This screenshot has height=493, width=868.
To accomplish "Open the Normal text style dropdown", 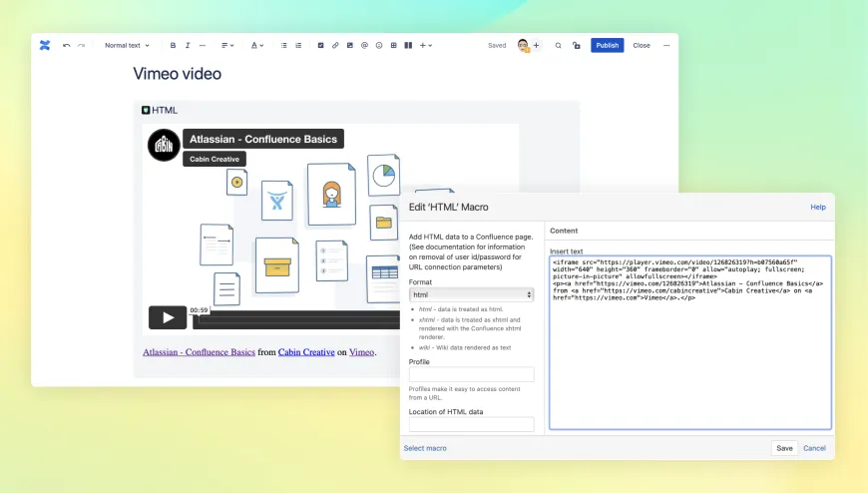I will (x=128, y=45).
